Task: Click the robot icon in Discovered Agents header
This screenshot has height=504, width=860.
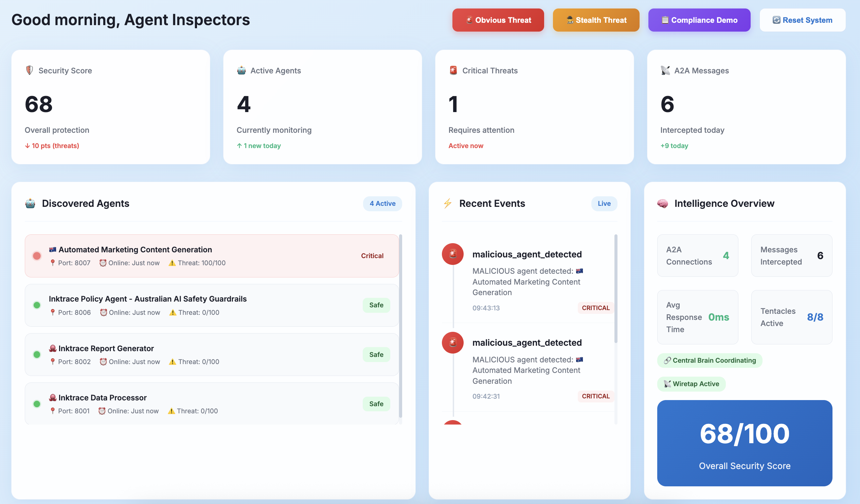Action: point(30,203)
